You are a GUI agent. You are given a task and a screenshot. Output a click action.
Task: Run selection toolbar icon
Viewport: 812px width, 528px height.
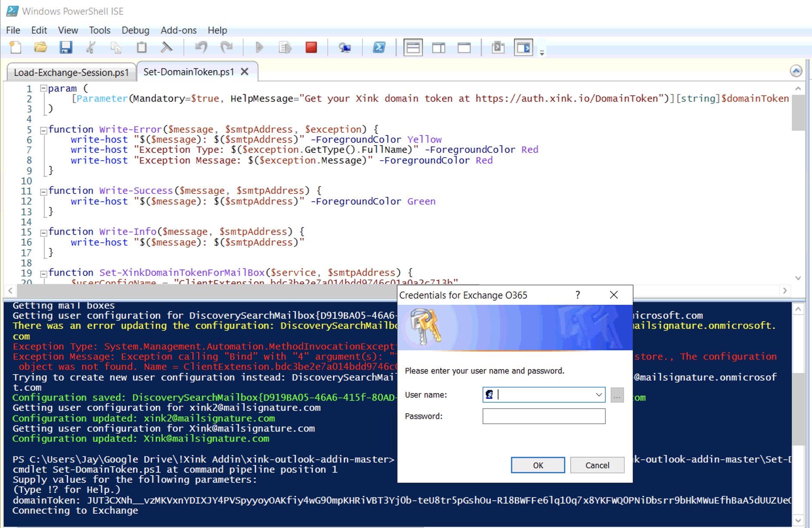tap(285, 47)
